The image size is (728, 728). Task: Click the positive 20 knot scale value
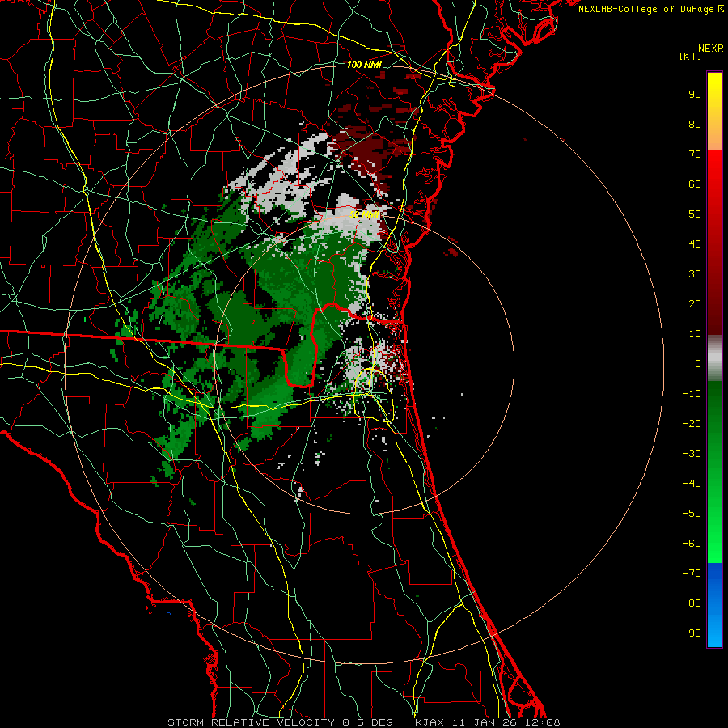(695, 304)
